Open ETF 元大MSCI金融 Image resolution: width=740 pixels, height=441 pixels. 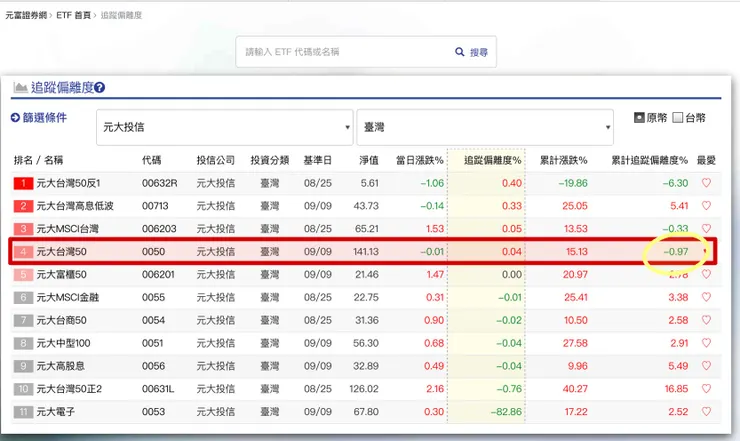click(67, 297)
